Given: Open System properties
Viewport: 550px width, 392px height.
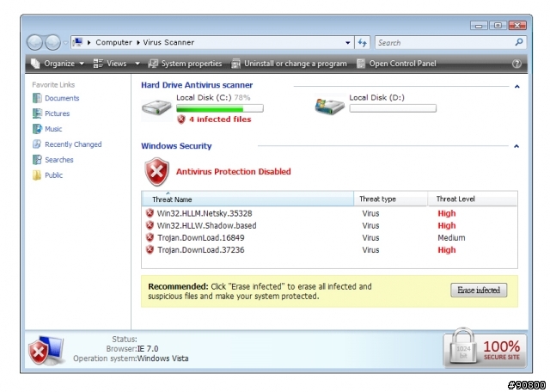Looking at the screenshot, I should point(185,64).
